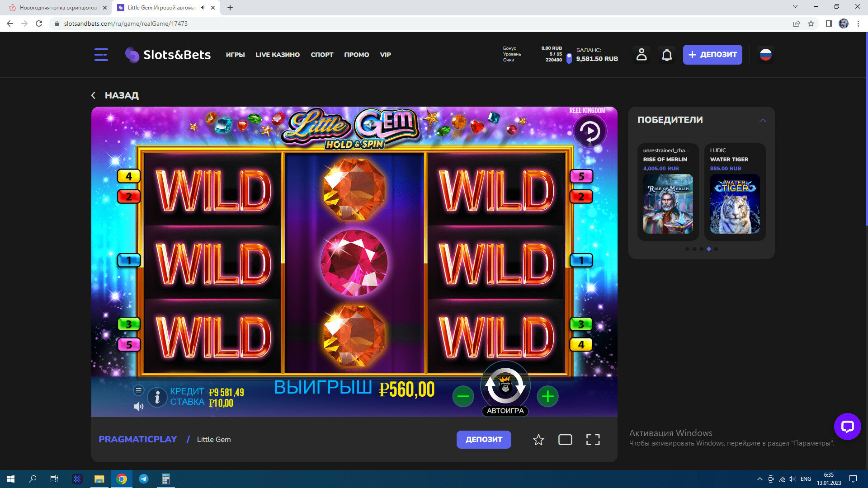Go back using Назад chevron
The width and height of the screenshot is (868, 488).
[x=94, y=95]
